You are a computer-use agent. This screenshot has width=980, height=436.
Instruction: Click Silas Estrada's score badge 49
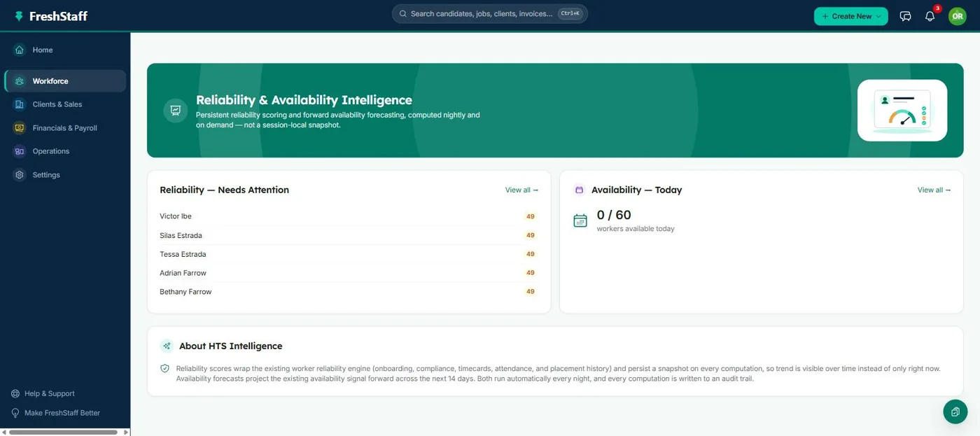click(x=531, y=235)
